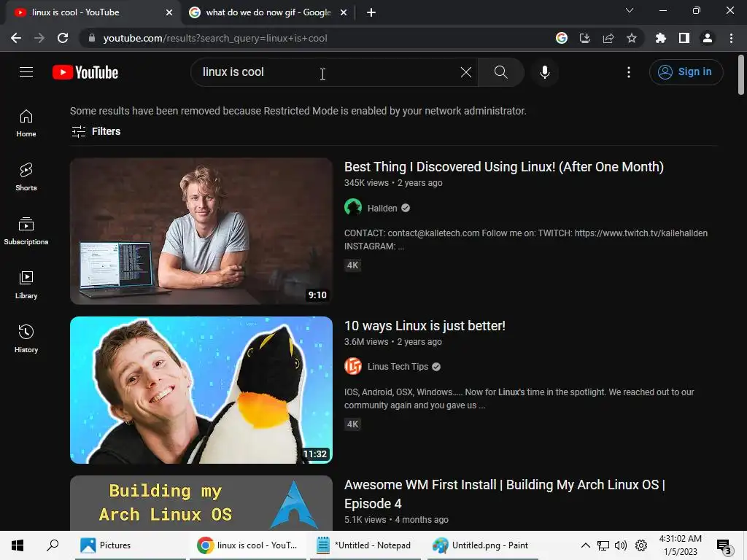Click '3.6M views' text
The image size is (747, 560).
pyautogui.click(x=366, y=342)
